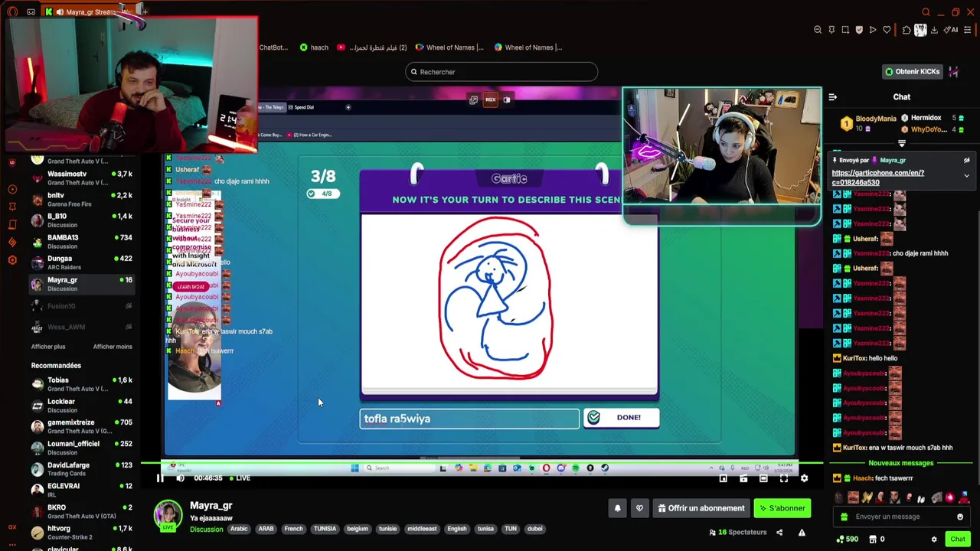Enter fullscreen mode on the player

tap(784, 478)
